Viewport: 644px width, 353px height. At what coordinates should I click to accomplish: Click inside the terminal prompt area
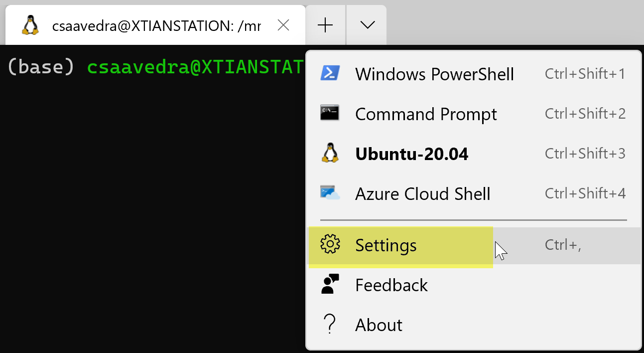pos(149,199)
